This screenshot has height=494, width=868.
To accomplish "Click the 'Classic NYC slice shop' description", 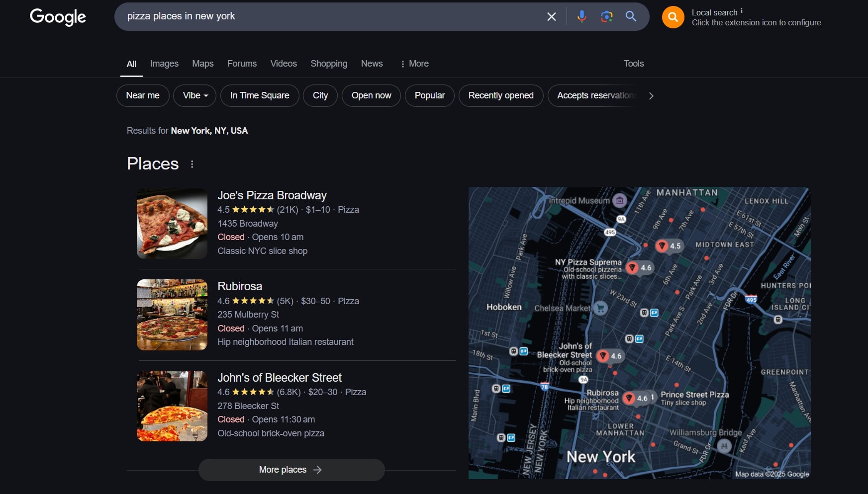I will [262, 251].
